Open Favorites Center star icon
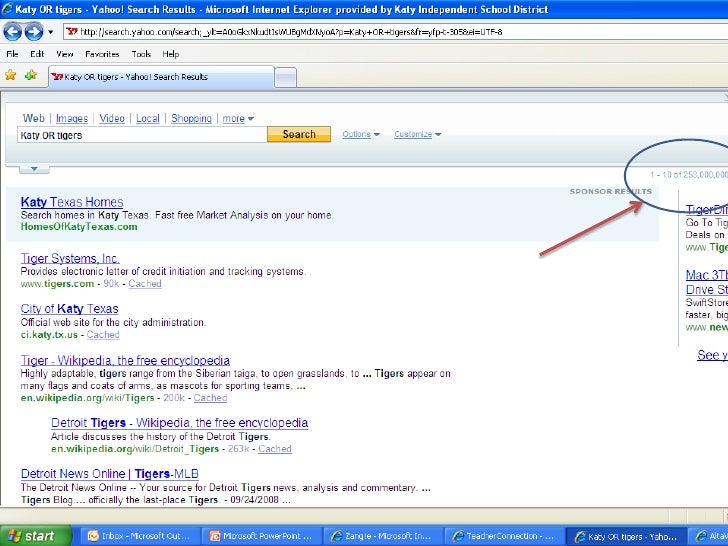728x546 pixels. coord(10,75)
